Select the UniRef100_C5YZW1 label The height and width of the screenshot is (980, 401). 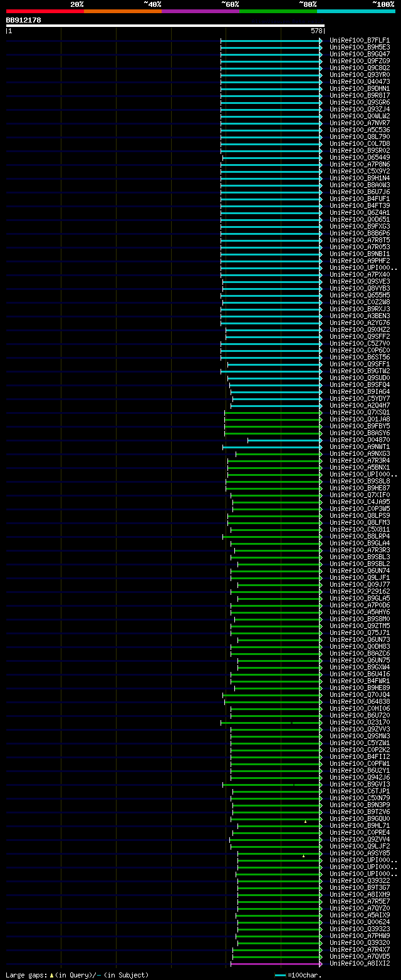360,743
